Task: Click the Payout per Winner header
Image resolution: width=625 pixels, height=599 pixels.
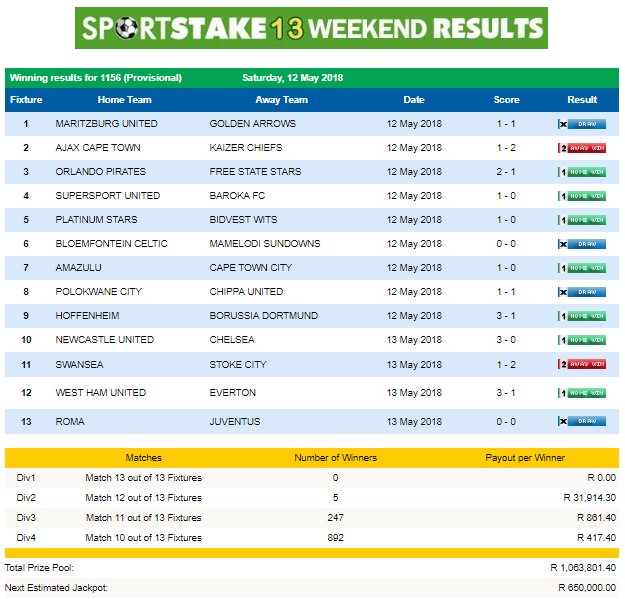Action: click(x=525, y=458)
